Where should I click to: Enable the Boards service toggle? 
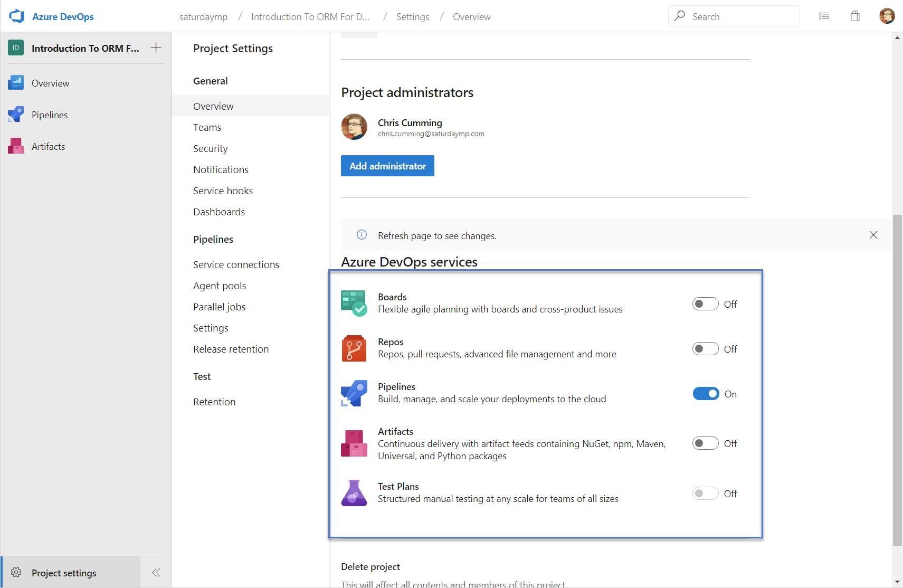pyautogui.click(x=705, y=304)
